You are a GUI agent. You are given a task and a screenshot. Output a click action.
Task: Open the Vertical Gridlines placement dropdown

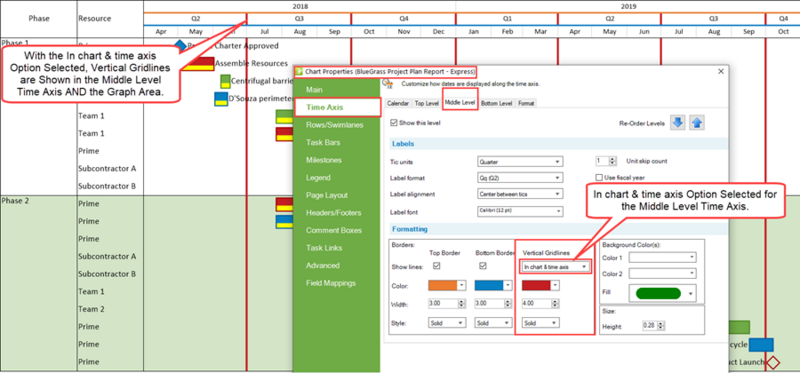pos(555,266)
